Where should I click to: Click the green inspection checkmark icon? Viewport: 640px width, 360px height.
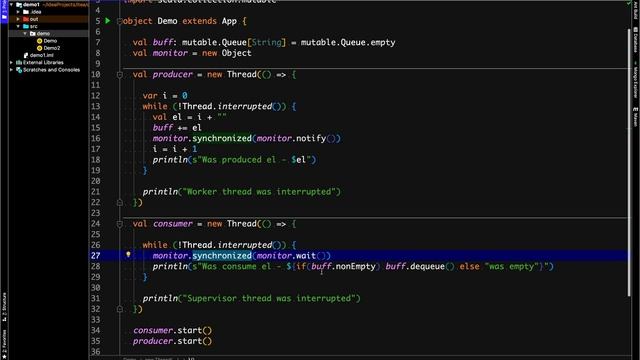click(629, 2)
